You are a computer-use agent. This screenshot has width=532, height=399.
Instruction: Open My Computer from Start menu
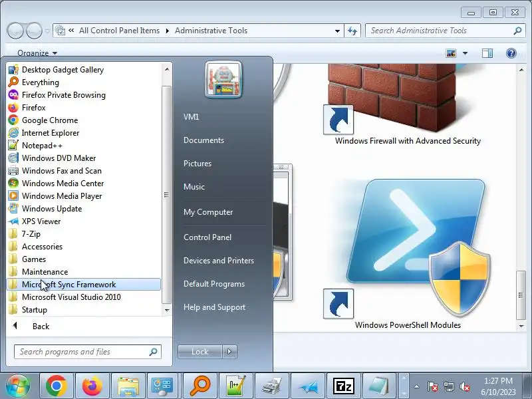[208, 212]
